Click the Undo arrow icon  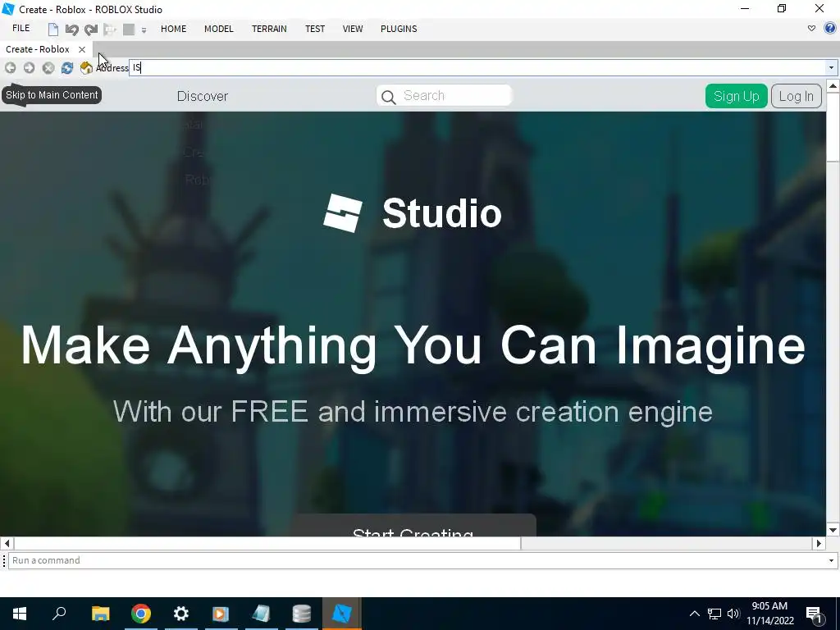click(x=72, y=30)
